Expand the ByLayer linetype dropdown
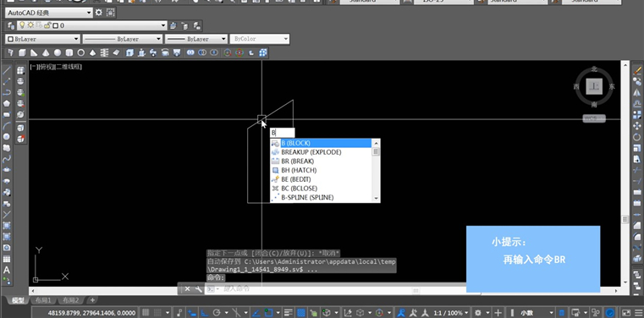 123,39
